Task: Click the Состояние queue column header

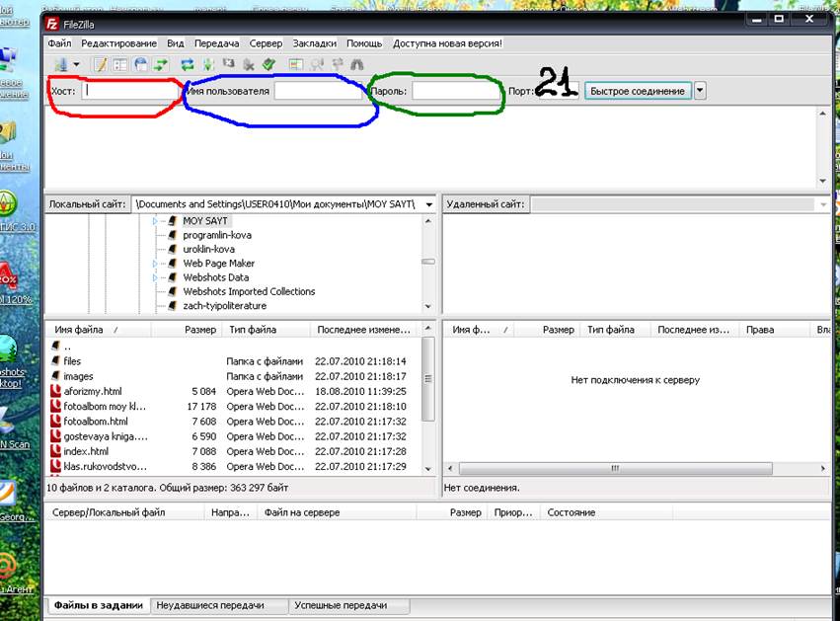Action: (x=606, y=512)
